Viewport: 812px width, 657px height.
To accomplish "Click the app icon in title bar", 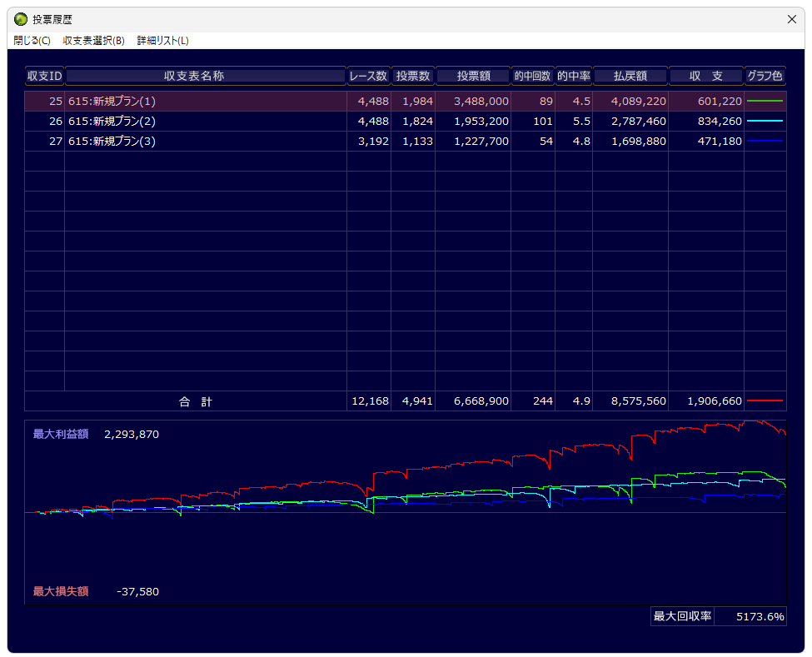I will (21, 19).
